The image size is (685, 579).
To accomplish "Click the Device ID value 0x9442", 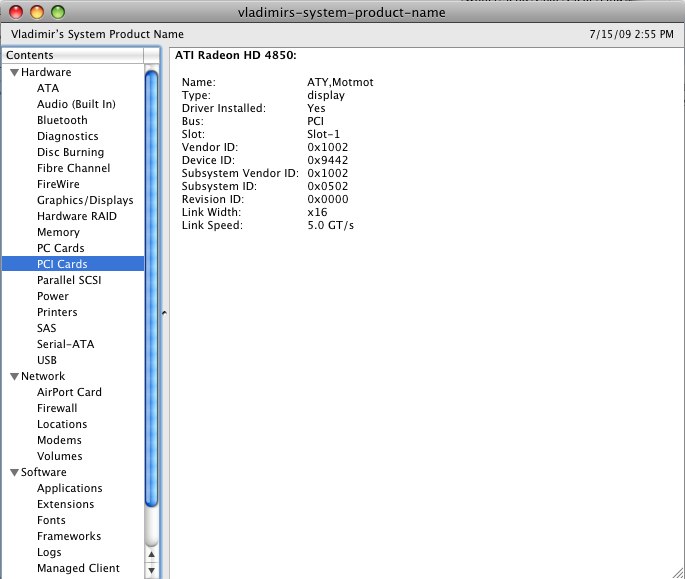I will pyautogui.click(x=328, y=160).
